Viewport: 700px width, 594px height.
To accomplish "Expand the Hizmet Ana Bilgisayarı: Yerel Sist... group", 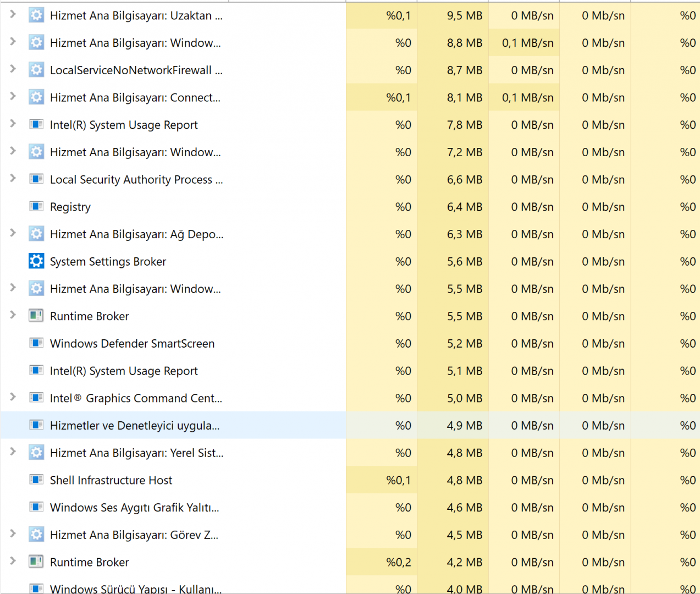I will 13,452.
